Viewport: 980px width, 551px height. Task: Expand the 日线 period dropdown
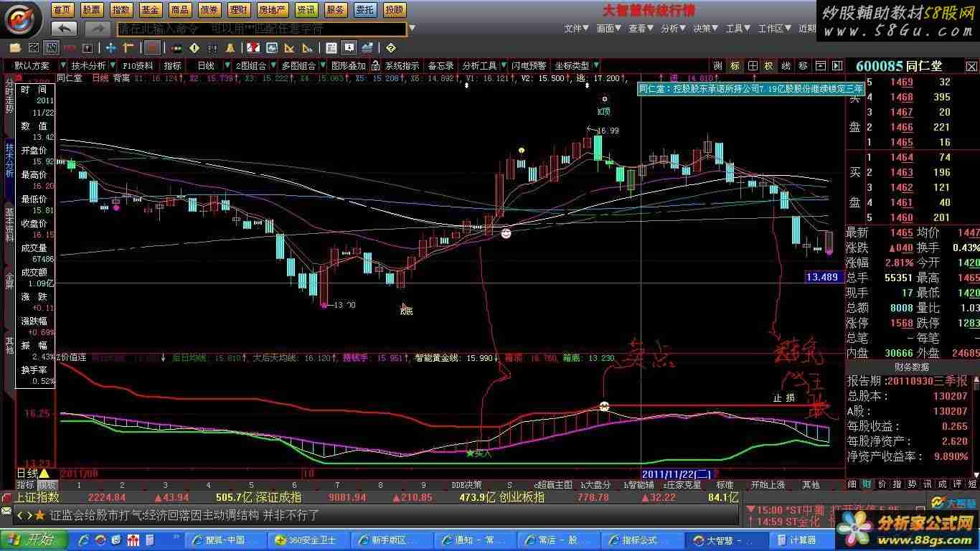click(x=227, y=65)
